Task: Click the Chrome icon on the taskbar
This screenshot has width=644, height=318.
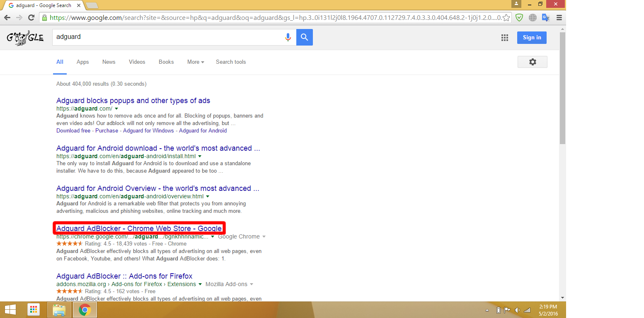Action: coord(85,310)
